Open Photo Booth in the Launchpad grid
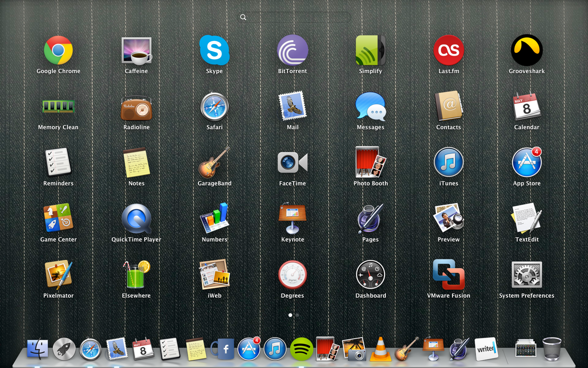 (371, 162)
